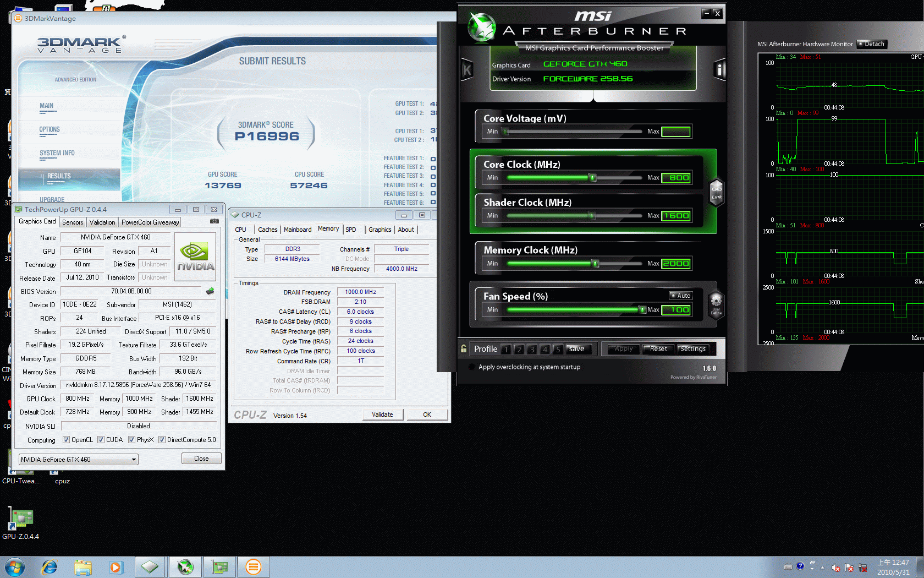Switch to Caches tab in CPU-Z
The height and width of the screenshot is (578, 924).
(268, 230)
